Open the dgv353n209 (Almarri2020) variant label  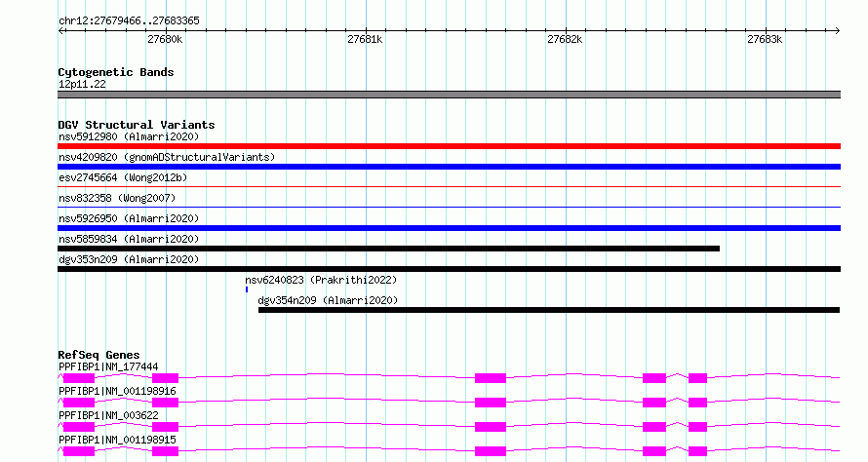[x=129, y=259]
